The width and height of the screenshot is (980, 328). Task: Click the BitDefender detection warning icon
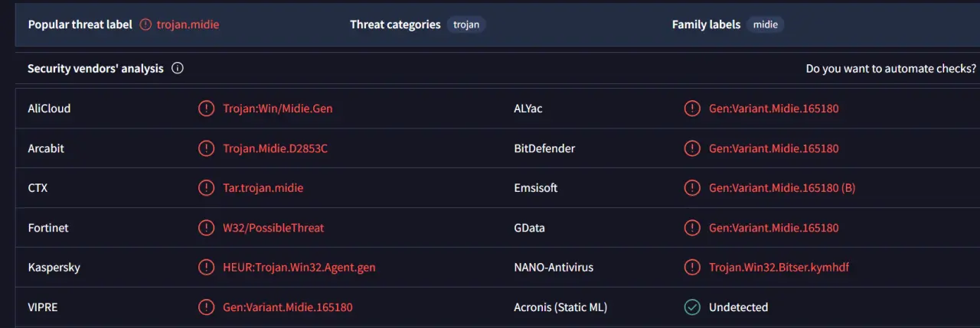coord(692,148)
